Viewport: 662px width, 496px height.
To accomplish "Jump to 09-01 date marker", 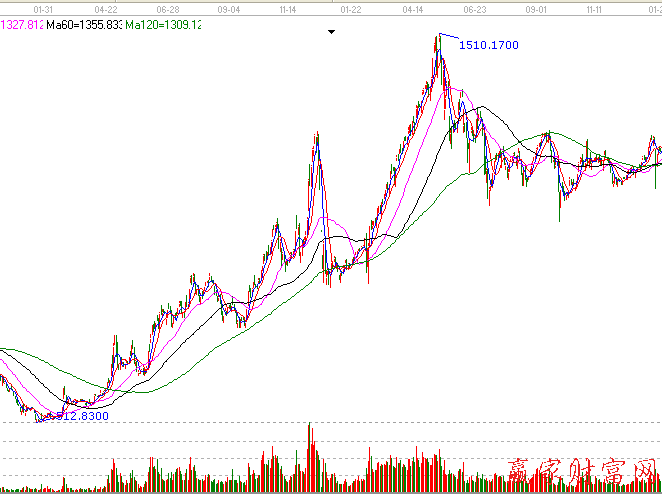I will 535,8.
